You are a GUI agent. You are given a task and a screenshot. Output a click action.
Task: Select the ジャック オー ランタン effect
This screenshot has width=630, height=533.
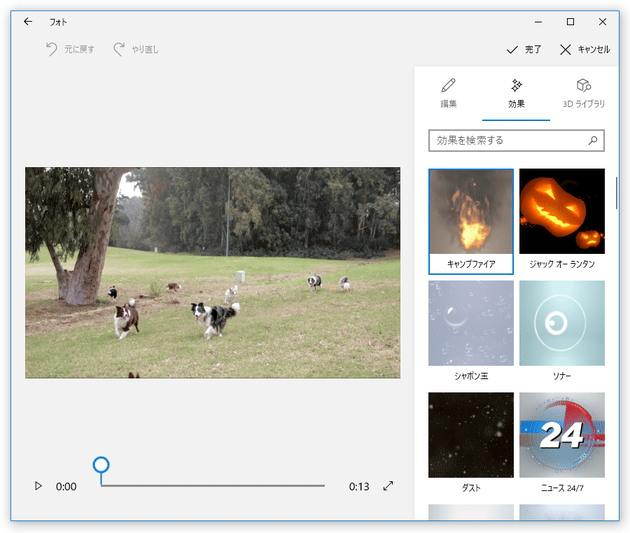(562, 212)
